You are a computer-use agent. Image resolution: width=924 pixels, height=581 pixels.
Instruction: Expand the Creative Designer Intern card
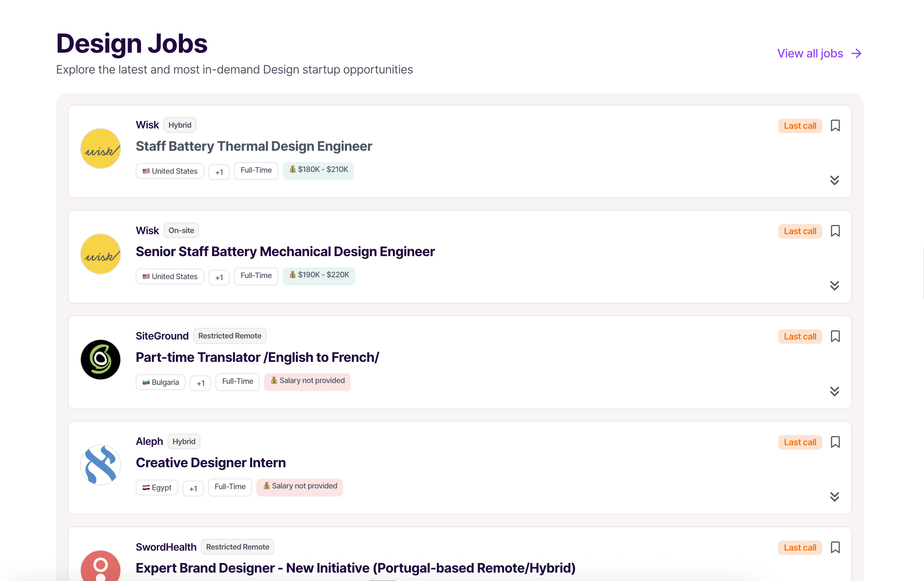click(x=835, y=496)
